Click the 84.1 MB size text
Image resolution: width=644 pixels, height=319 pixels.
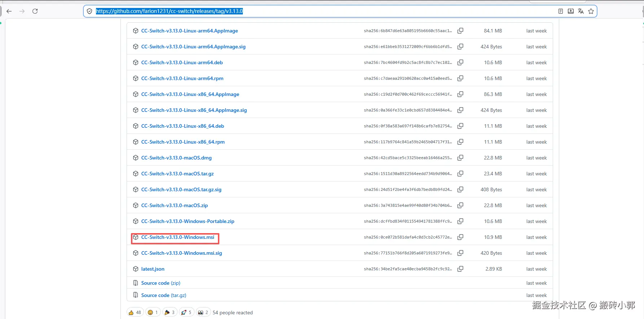pyautogui.click(x=493, y=31)
